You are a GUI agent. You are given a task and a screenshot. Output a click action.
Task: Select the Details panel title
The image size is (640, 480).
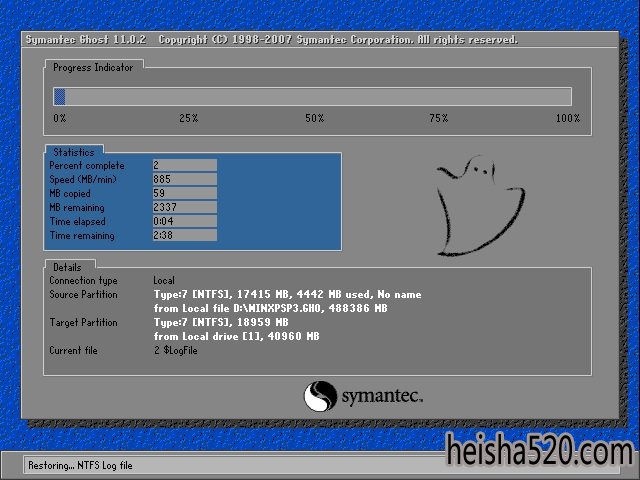67,267
